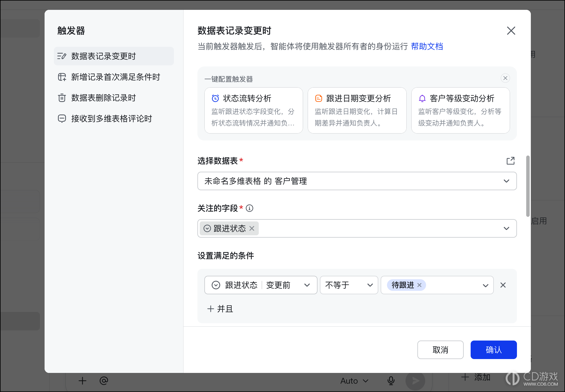
Task: Open the 不等于 operator dropdown
Action: (349, 285)
